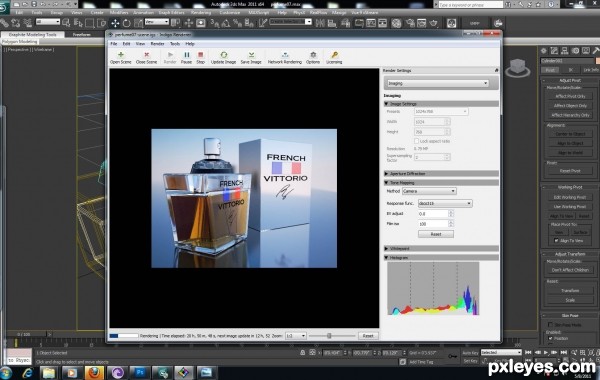Toggle Auto Key in 3ds Max
The image size is (600, 380).
(470, 352)
